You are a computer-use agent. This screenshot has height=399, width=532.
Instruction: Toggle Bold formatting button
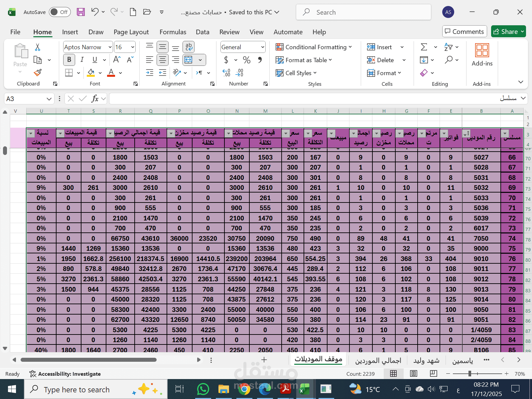pyautogui.click(x=69, y=60)
